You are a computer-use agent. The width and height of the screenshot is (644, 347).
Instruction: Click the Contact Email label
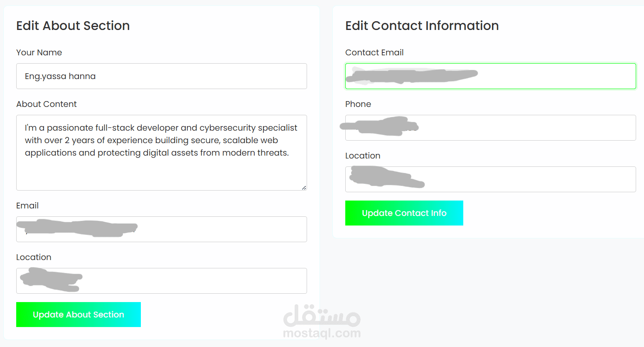tap(374, 52)
